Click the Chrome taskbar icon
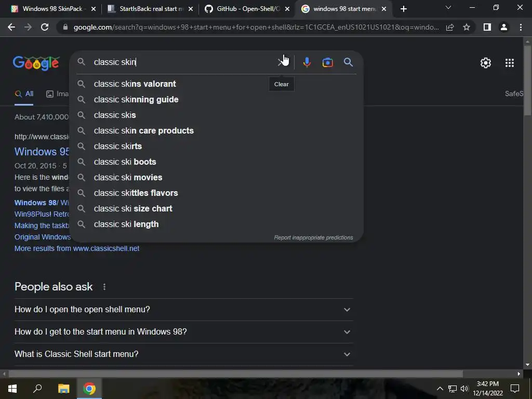532x399 pixels. 89,389
